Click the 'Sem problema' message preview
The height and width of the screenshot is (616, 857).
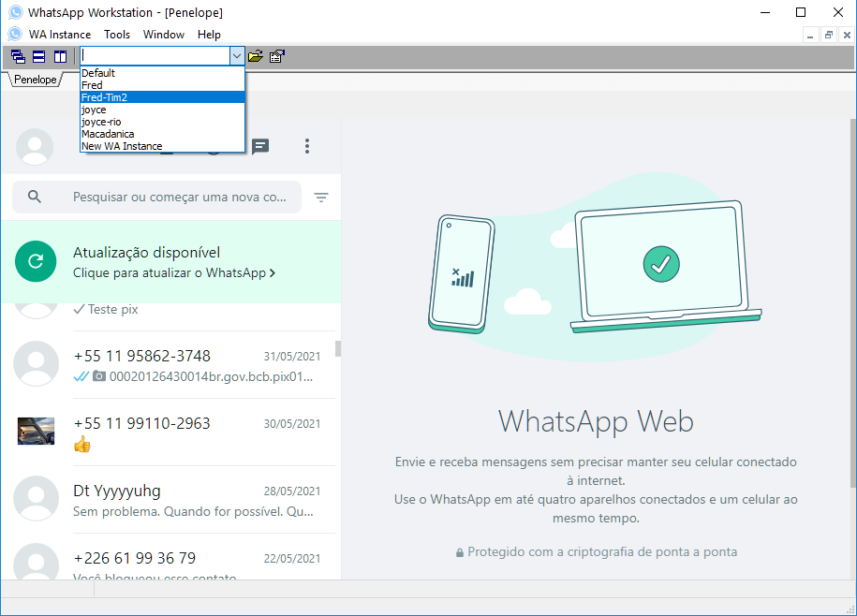tap(193, 512)
